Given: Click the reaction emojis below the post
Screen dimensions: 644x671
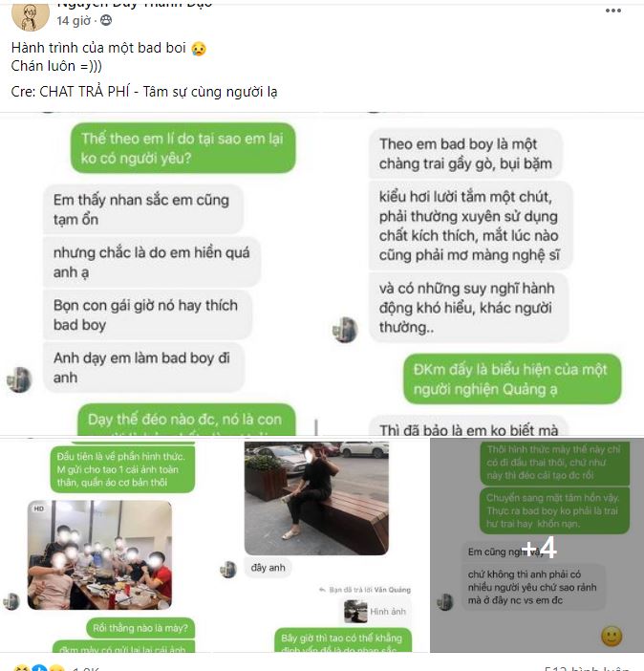Looking at the screenshot, I should (38, 667).
